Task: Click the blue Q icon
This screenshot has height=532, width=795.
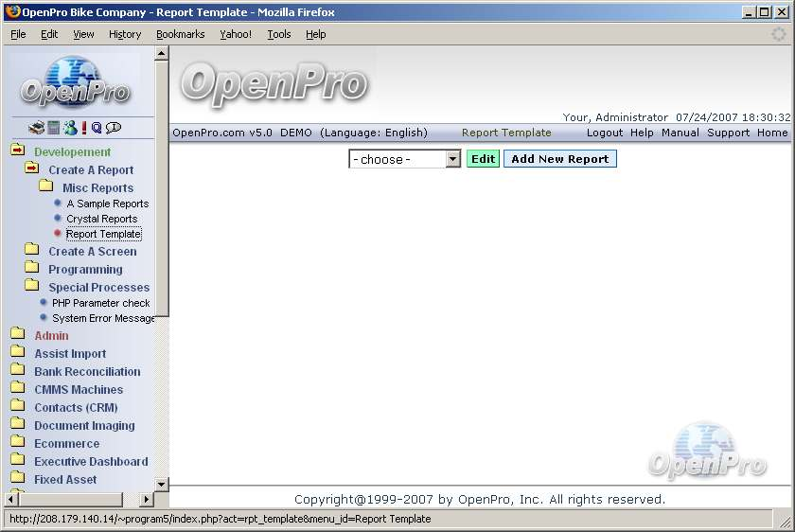Action: point(97,128)
